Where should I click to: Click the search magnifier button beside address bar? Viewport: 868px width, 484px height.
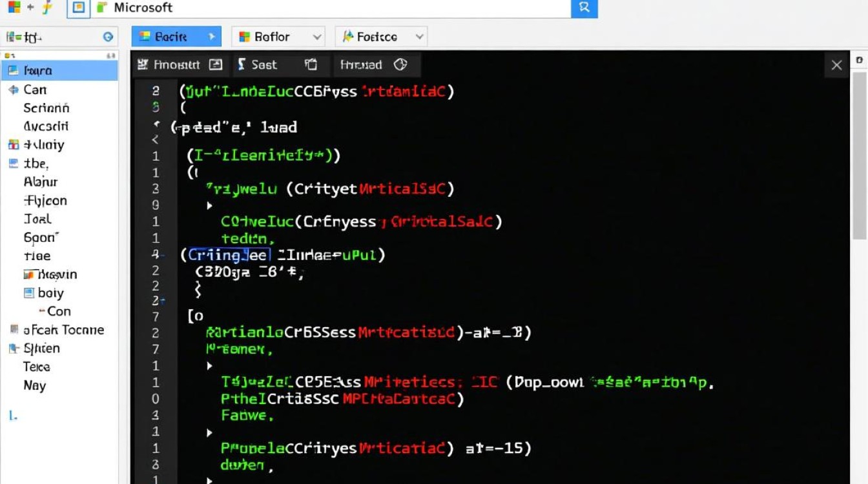(x=584, y=8)
